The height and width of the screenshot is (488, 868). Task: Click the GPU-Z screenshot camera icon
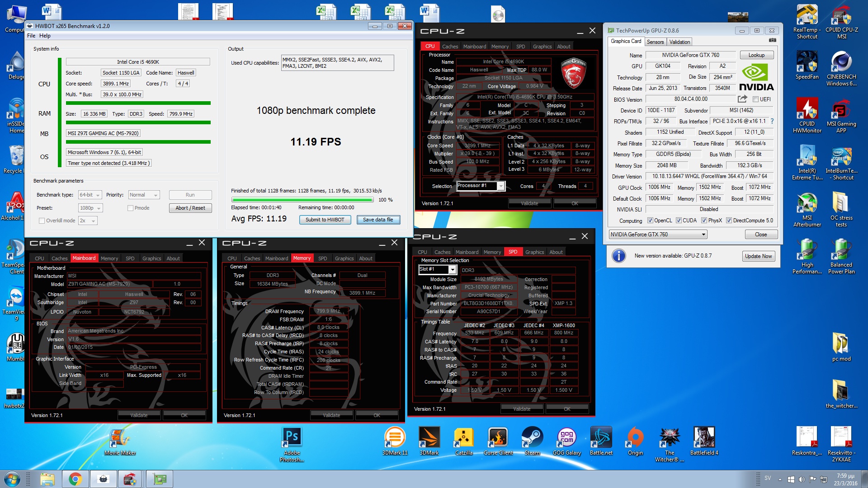(773, 41)
